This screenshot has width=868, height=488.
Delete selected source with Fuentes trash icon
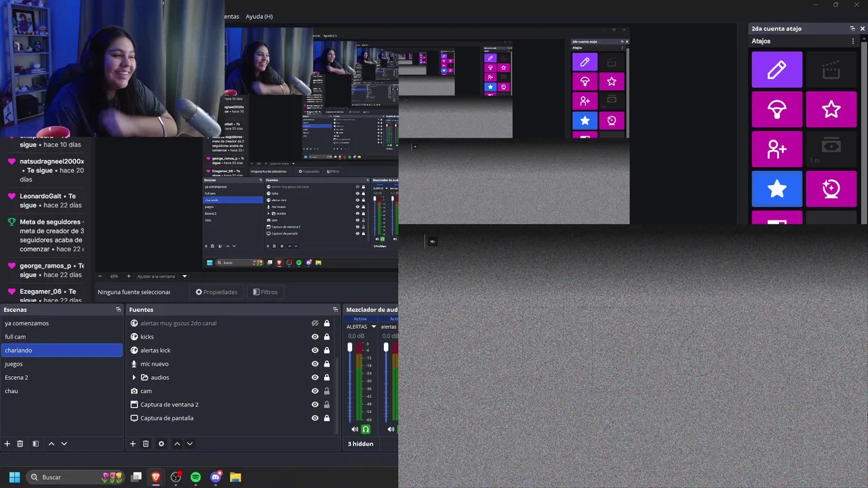point(146,444)
